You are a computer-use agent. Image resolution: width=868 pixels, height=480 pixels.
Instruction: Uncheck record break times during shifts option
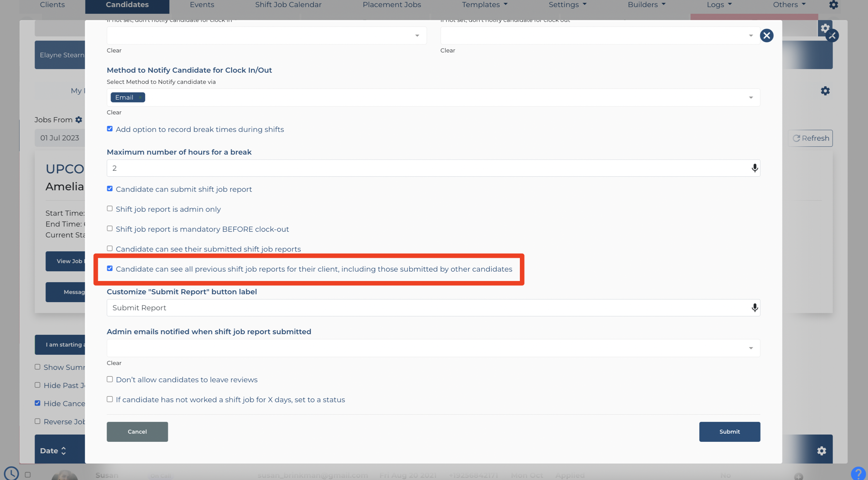click(110, 129)
